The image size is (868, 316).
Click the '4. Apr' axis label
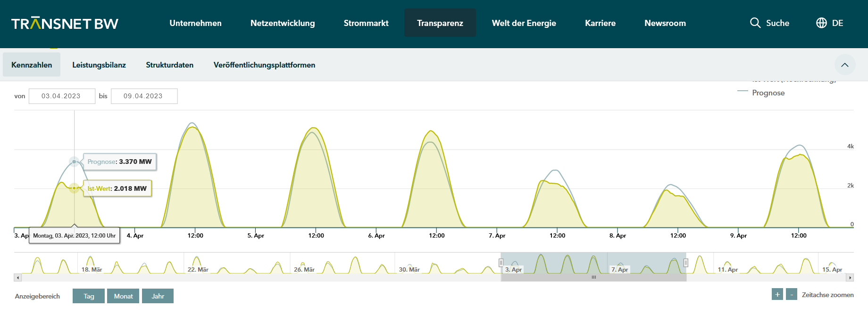click(x=135, y=235)
